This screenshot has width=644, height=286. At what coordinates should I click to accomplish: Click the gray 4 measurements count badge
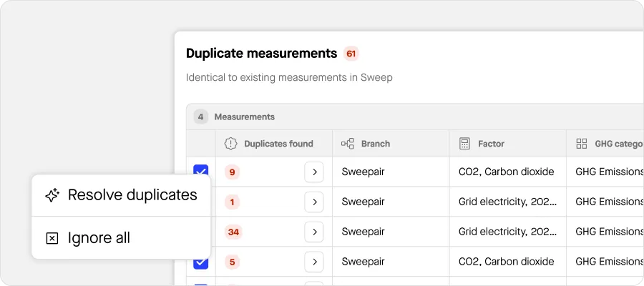pos(200,117)
